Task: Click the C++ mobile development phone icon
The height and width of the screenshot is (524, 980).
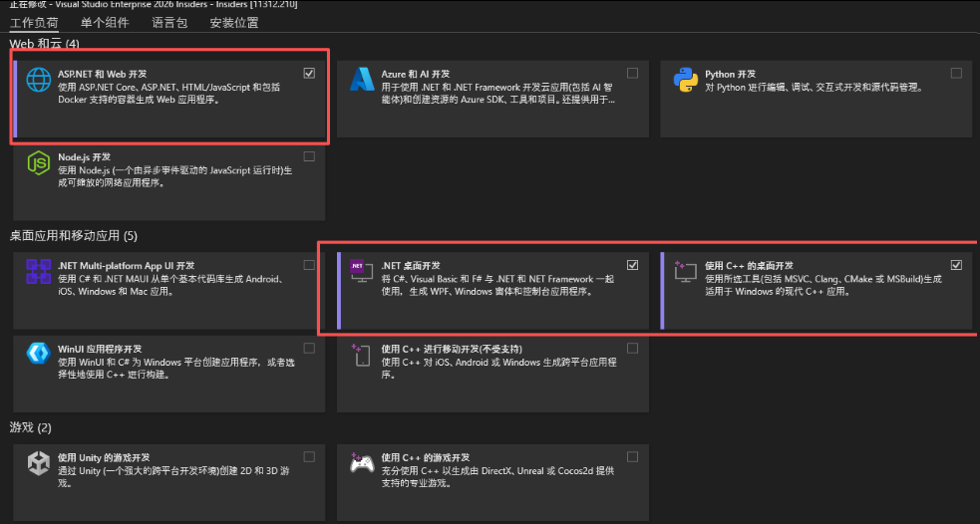Action: (x=361, y=354)
